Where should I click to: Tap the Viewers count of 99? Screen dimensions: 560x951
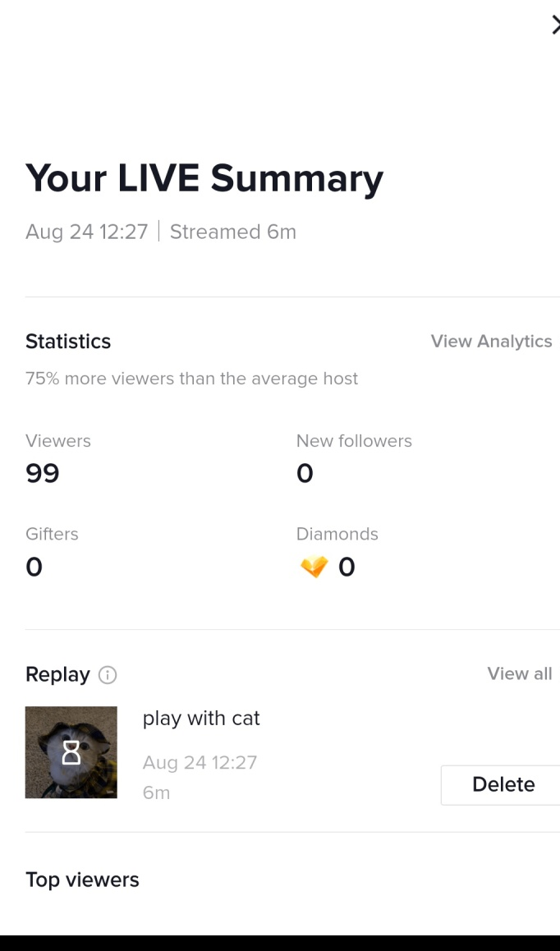pos(43,473)
